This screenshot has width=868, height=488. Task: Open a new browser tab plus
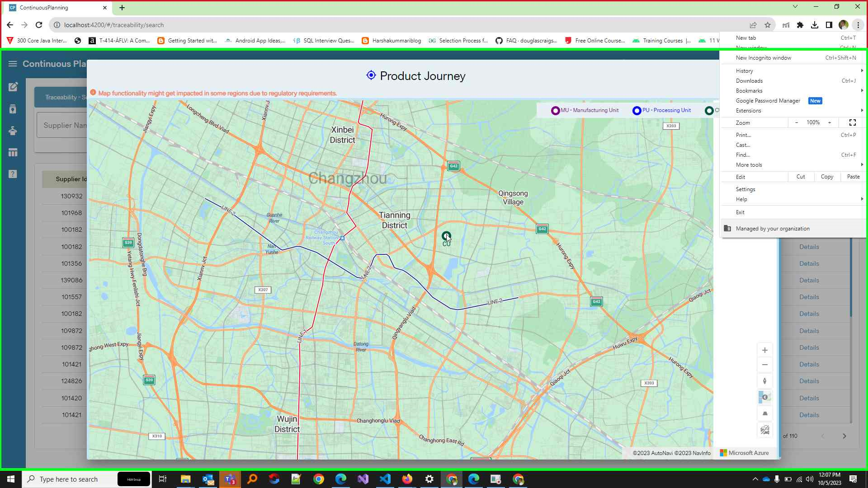tap(122, 8)
